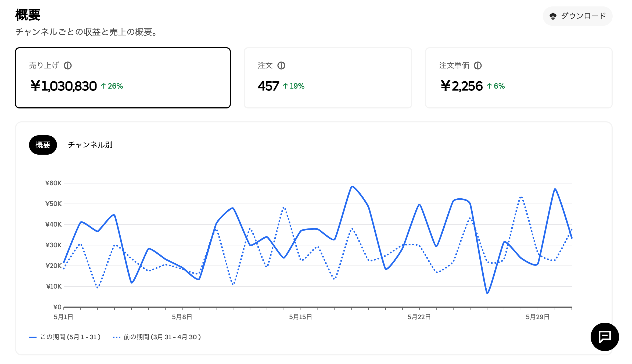The width and height of the screenshot is (632, 364).
Task: Click the green 6% increase indicator
Action: pos(496,86)
